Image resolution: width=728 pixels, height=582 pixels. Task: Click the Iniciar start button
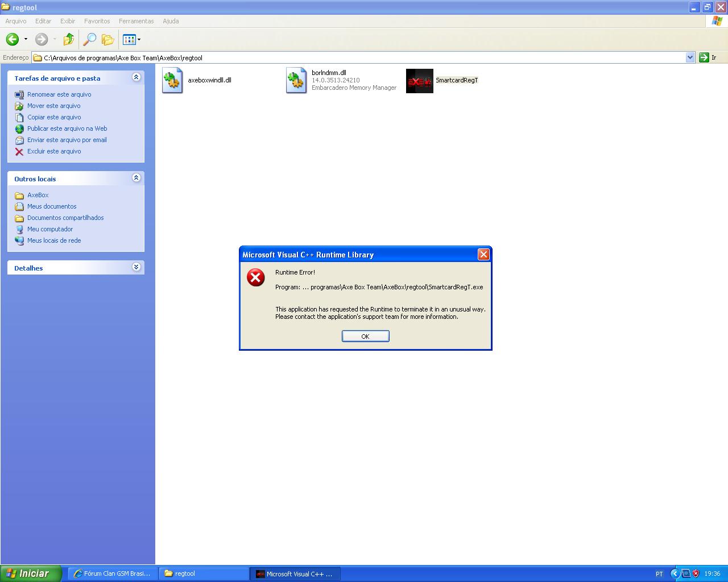click(x=31, y=573)
